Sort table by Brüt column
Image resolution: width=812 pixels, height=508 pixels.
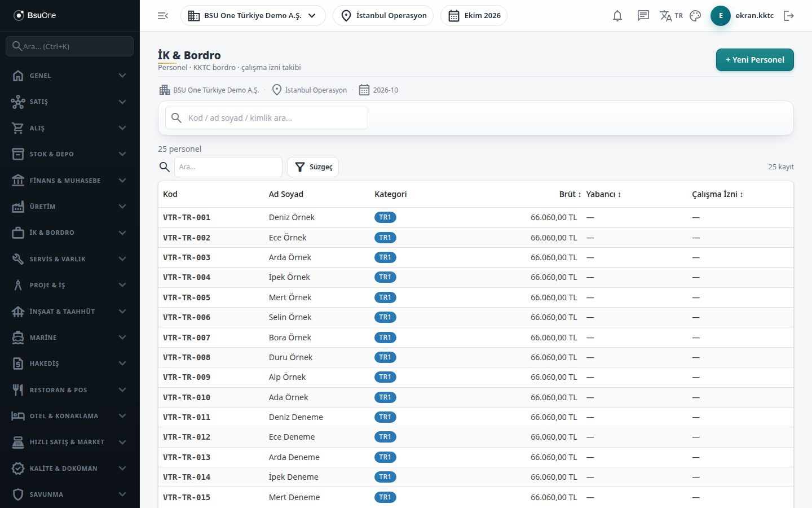pyautogui.click(x=570, y=194)
